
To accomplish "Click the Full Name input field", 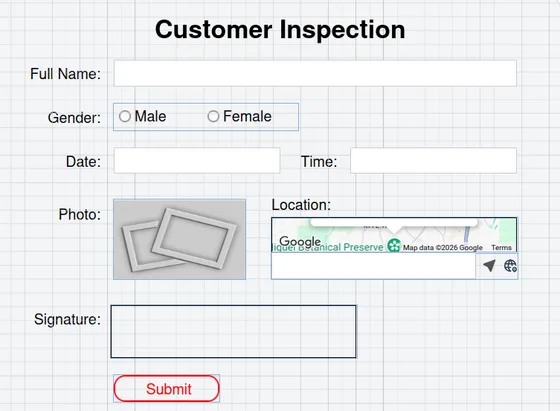I will click(315, 73).
